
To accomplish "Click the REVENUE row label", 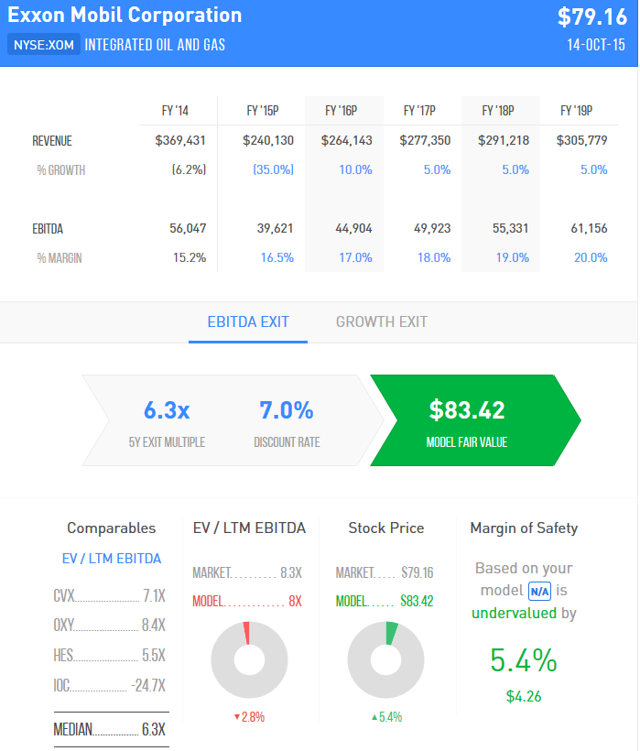I will [52, 141].
